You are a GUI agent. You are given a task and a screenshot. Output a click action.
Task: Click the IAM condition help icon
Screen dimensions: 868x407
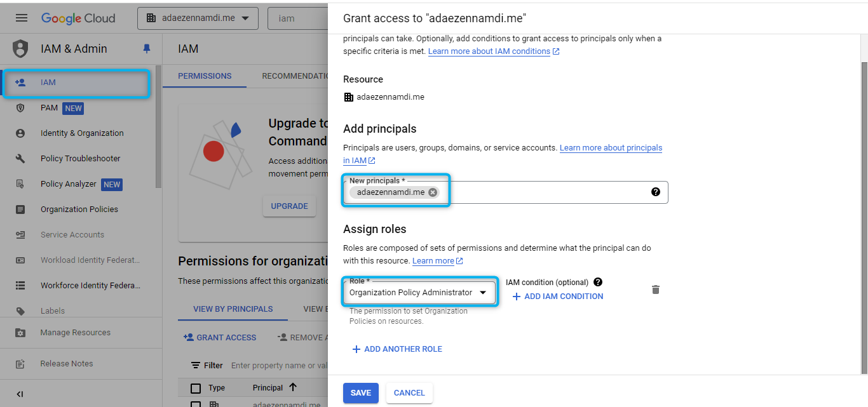597,282
